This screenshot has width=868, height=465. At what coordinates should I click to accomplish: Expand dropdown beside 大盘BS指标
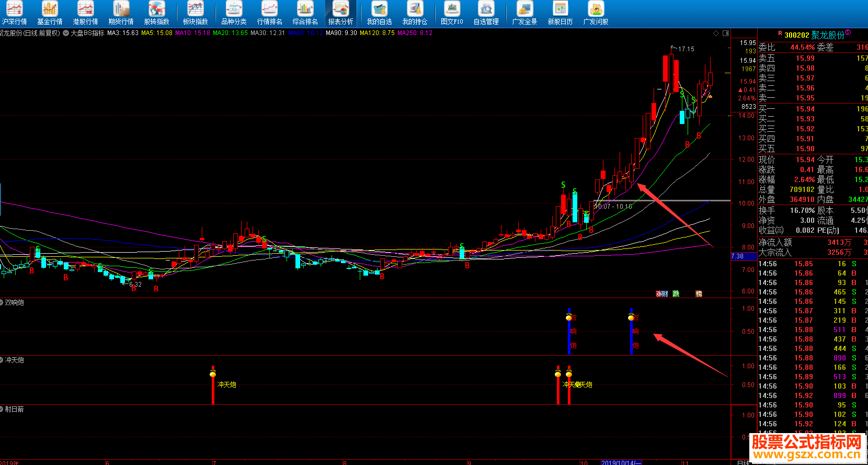pos(65,33)
